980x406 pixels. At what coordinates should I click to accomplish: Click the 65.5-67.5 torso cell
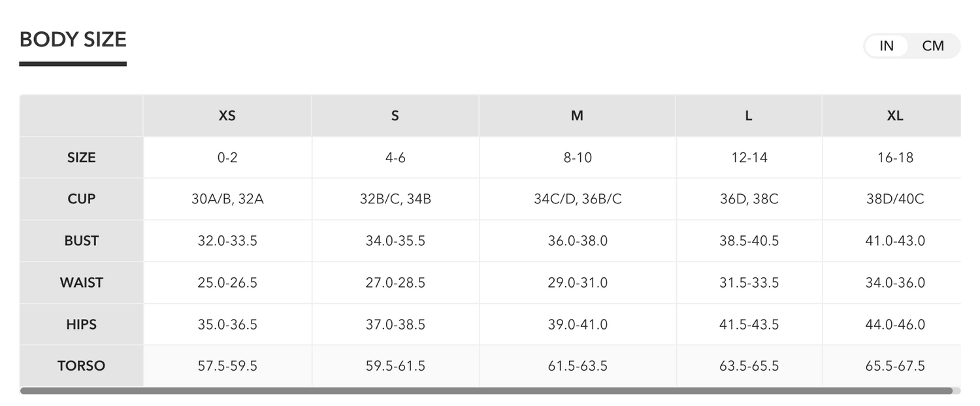pyautogui.click(x=895, y=366)
